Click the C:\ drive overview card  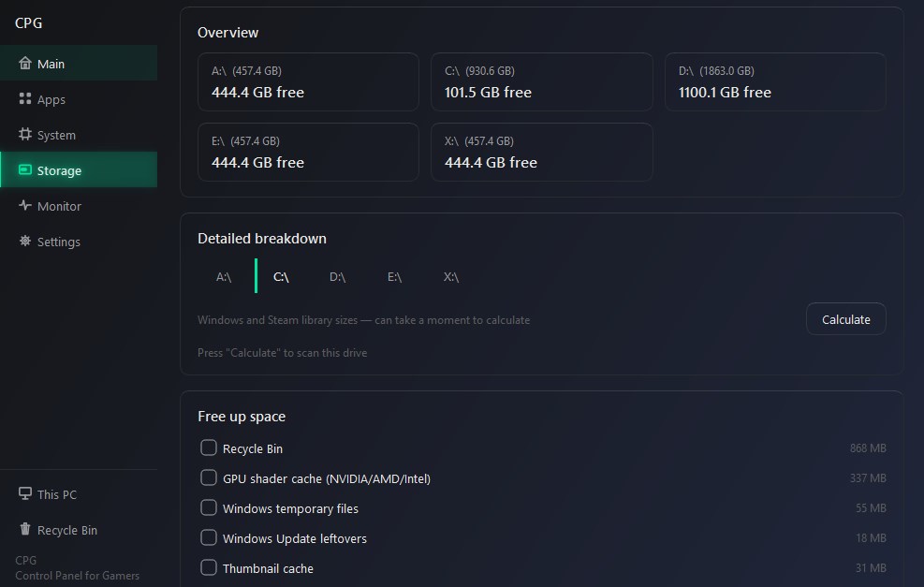541,82
